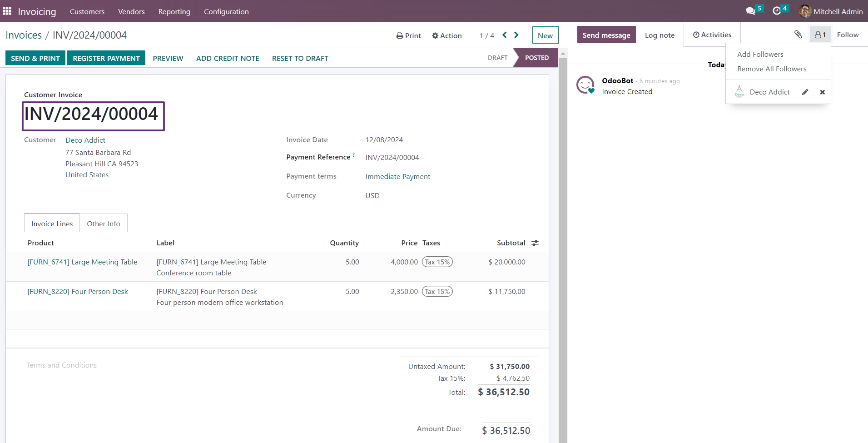868x443 pixels.
Task: Open Four Person Desk product link
Action: click(x=78, y=291)
